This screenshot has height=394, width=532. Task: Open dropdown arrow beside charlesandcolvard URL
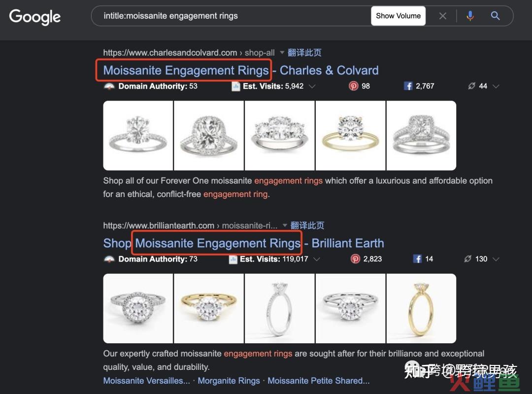[282, 53]
